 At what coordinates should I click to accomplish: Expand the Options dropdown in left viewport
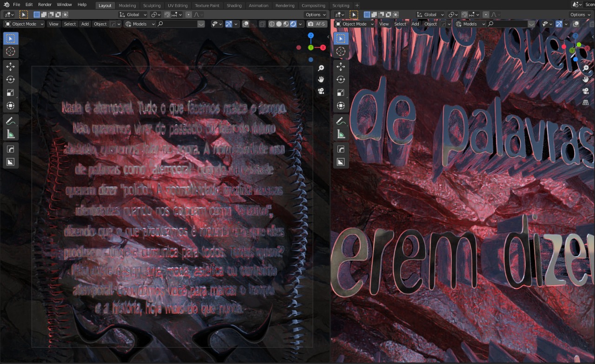(x=316, y=15)
